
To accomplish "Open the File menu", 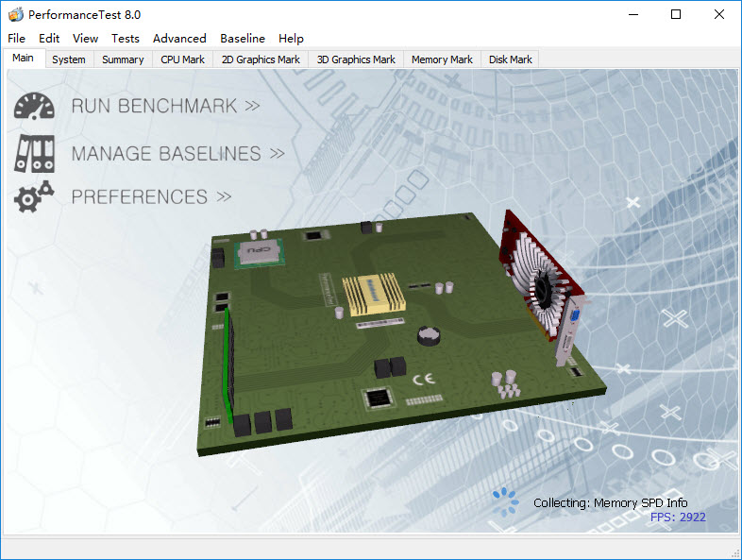I will pos(16,39).
